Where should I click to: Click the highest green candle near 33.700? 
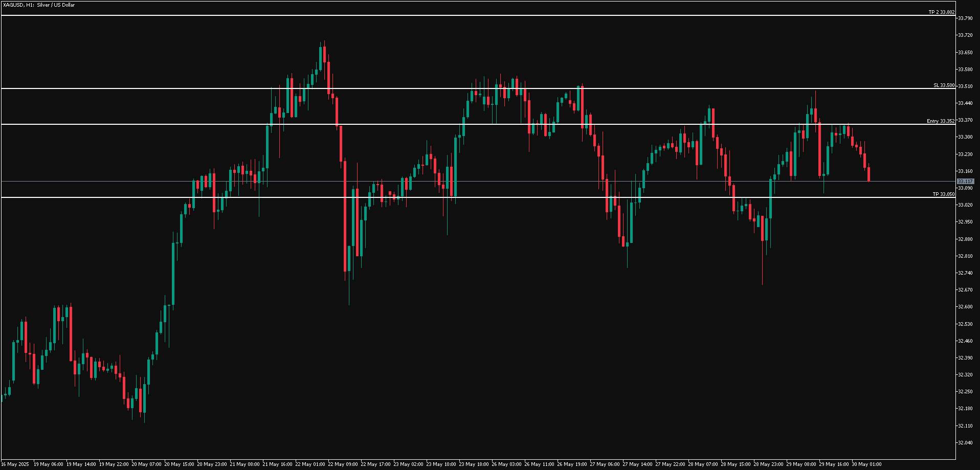click(x=320, y=58)
